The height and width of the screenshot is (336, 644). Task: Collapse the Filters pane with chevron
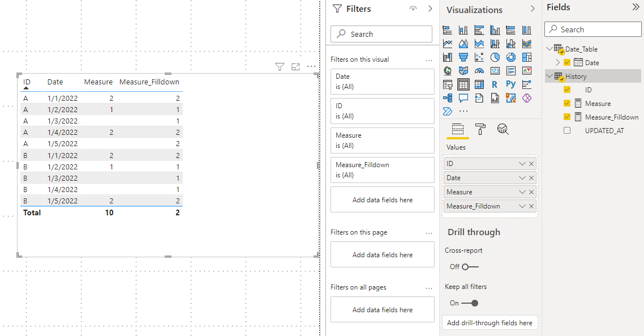pyautogui.click(x=430, y=8)
